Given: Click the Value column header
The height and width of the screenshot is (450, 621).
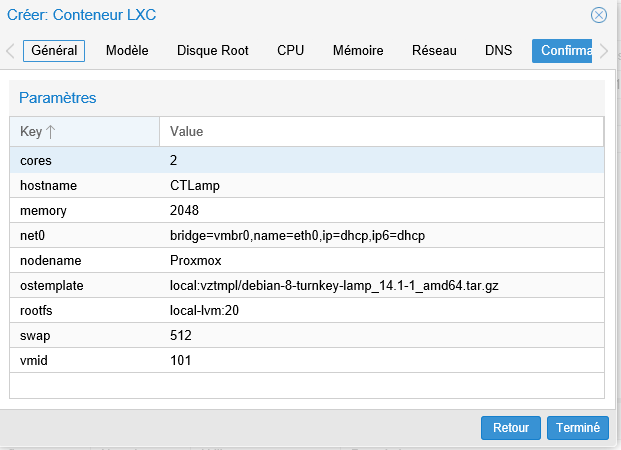Looking at the screenshot, I should pos(380,132).
